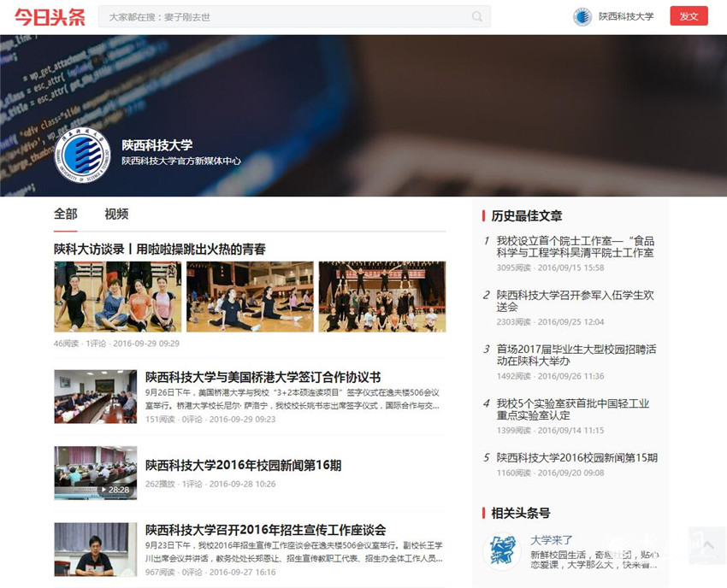The width and height of the screenshot is (727, 588).
Task: Open top article about 院士工作室
Action: click(575, 247)
